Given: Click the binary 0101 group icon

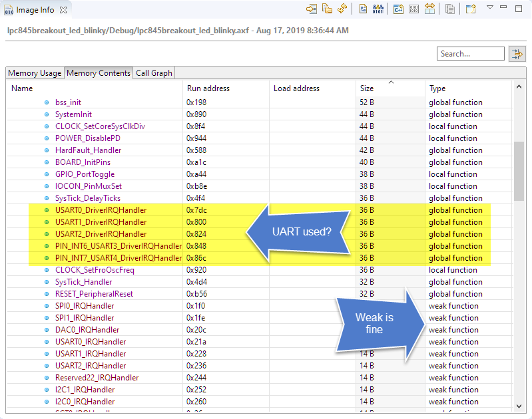Looking at the screenshot, I should click(x=378, y=9).
